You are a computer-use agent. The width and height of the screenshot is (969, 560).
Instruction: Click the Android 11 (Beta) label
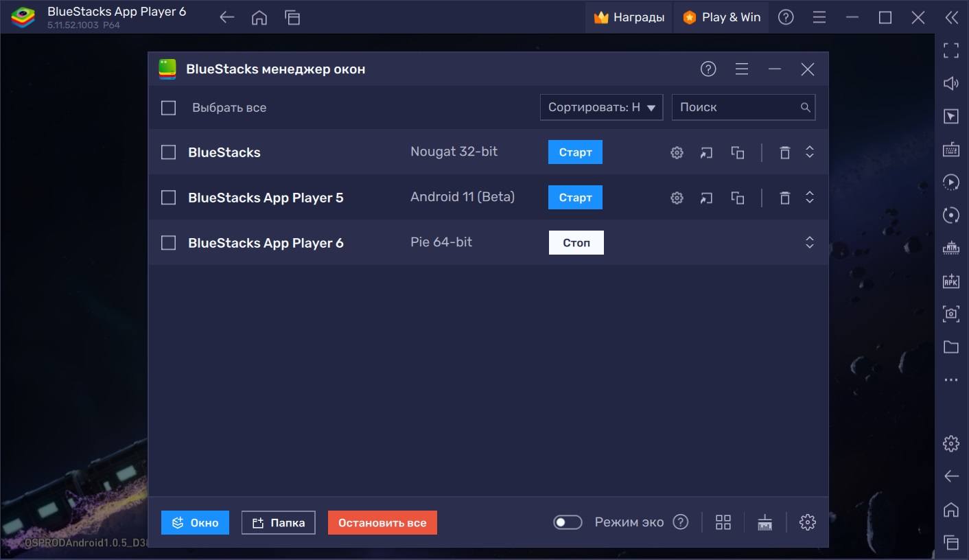(x=463, y=197)
